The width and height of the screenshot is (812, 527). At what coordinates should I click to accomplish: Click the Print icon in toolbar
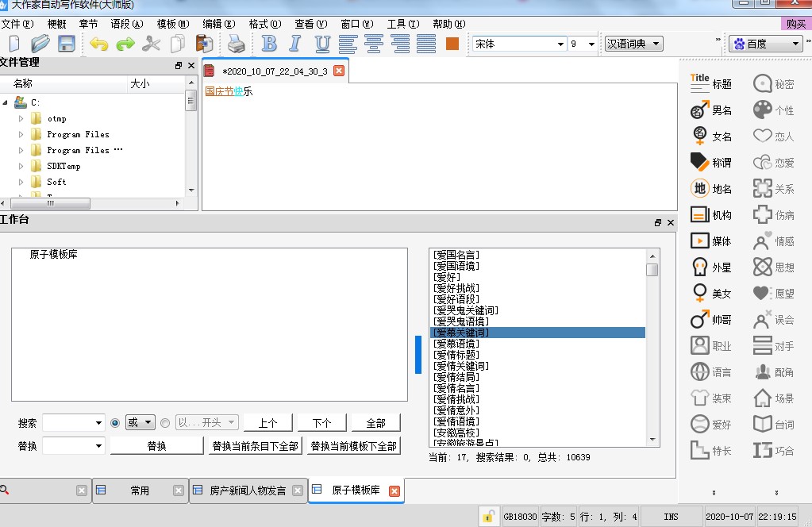(x=237, y=44)
